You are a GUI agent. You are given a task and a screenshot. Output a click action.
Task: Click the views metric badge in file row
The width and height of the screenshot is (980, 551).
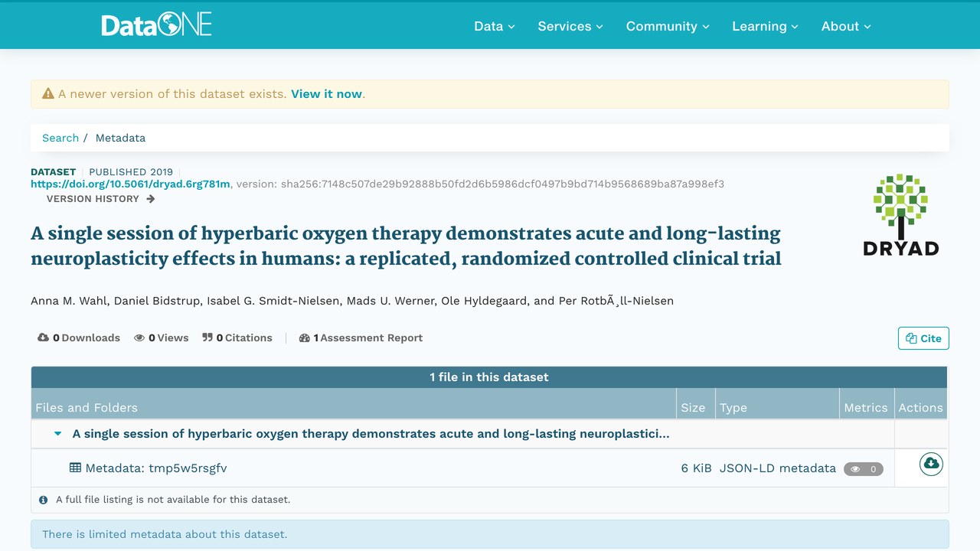click(x=864, y=469)
